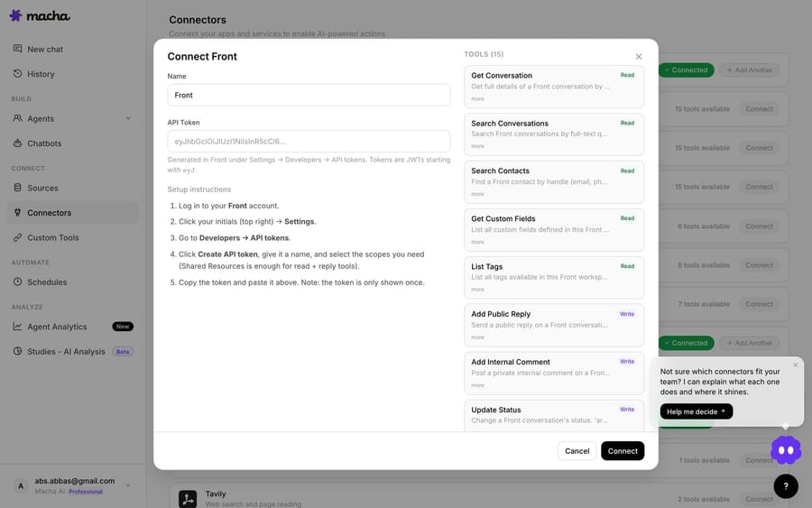812x508 pixels.
Task: Open Custom Tools page
Action: 73,237
